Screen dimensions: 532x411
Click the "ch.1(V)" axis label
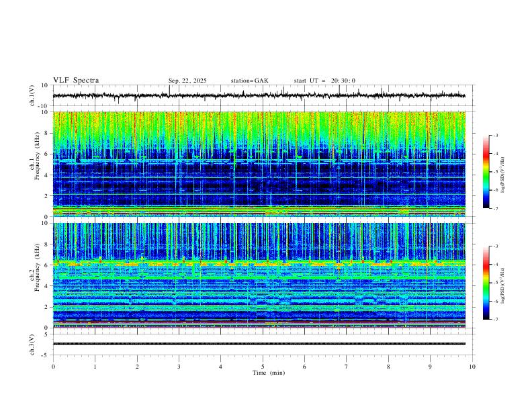32,95
